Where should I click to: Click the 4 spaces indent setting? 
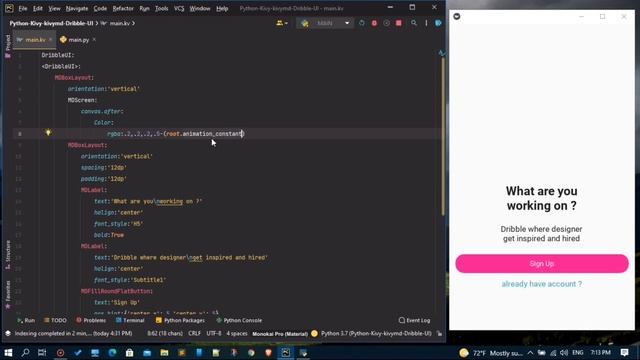237,333
